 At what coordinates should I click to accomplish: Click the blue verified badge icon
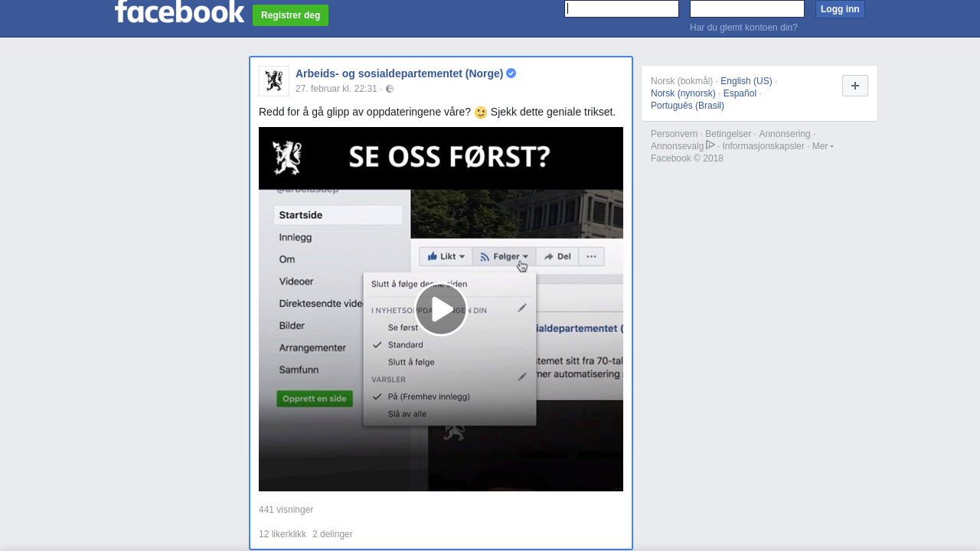511,73
